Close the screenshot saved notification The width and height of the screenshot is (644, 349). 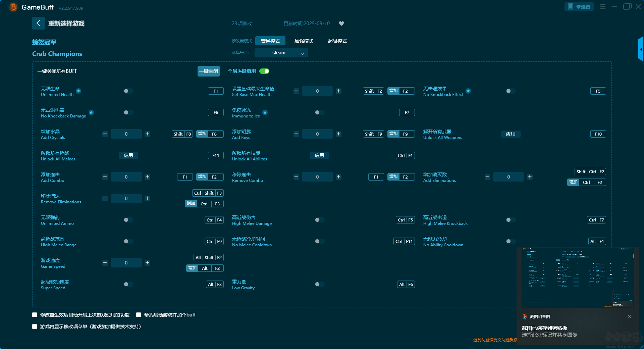point(629,316)
